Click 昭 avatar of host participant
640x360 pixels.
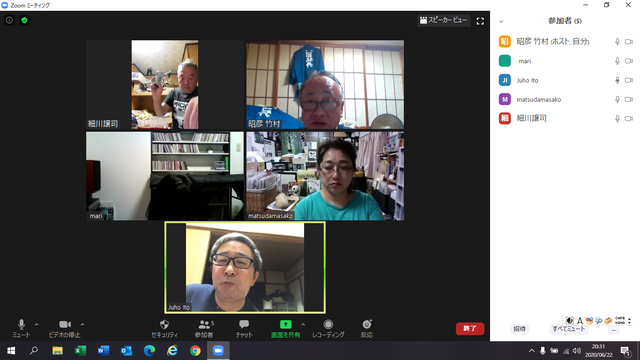tap(505, 41)
